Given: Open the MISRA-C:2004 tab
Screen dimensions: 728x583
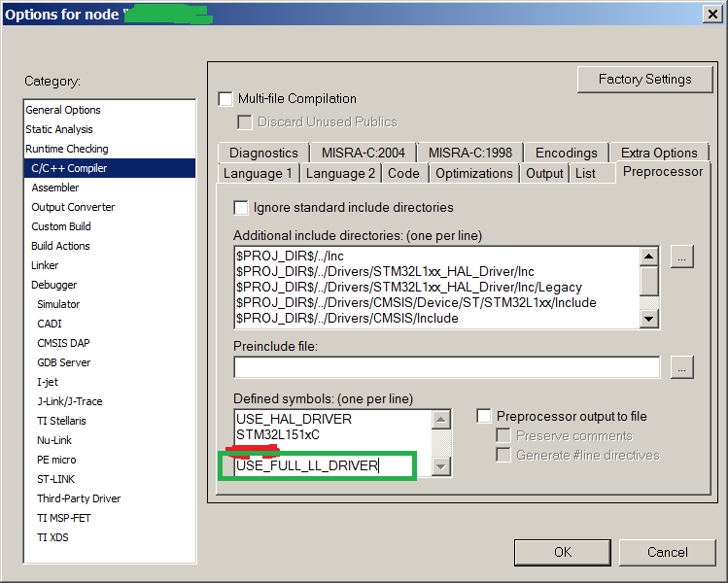Looking at the screenshot, I should point(364,153).
